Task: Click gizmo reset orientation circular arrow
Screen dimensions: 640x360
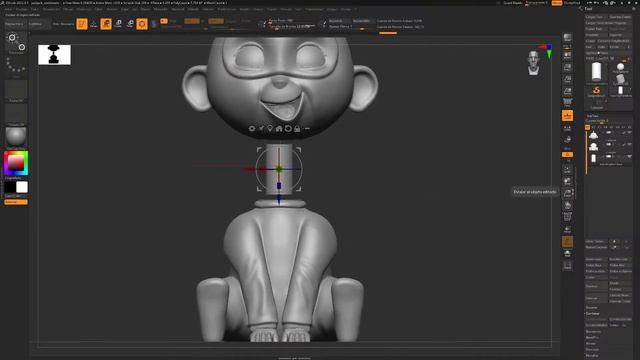Action: [x=288, y=129]
